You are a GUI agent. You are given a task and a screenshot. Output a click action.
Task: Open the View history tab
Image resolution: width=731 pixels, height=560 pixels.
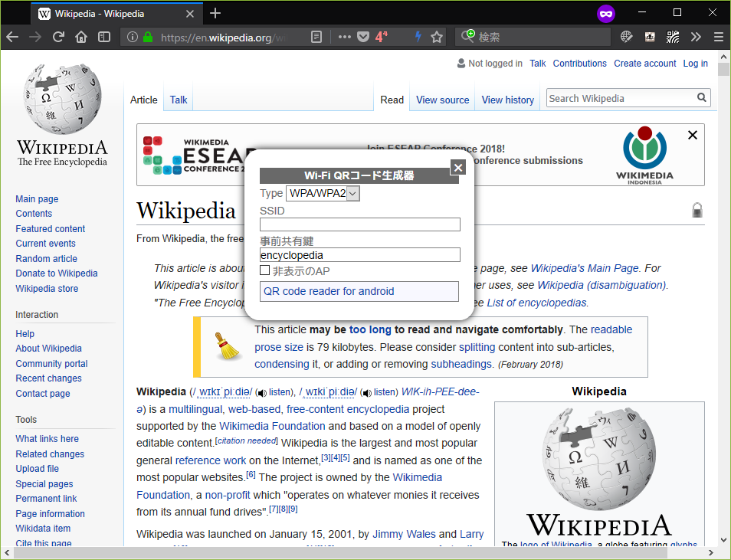(507, 100)
